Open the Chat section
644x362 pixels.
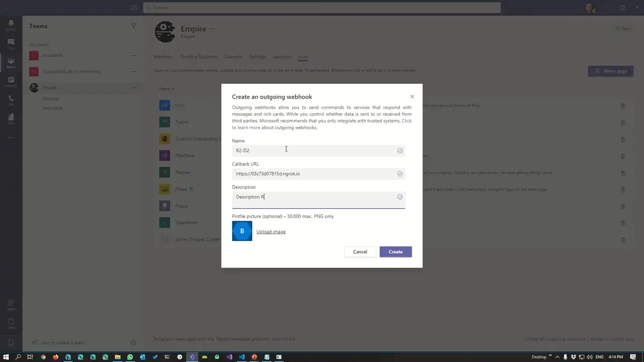[x=11, y=42]
